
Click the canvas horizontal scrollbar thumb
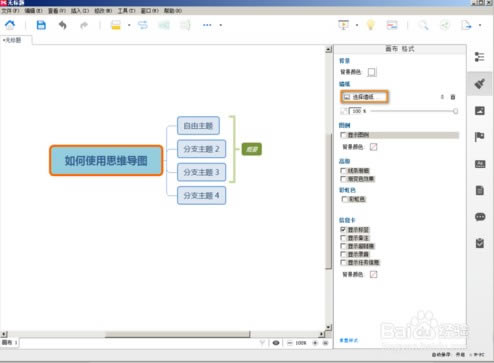(x=178, y=334)
